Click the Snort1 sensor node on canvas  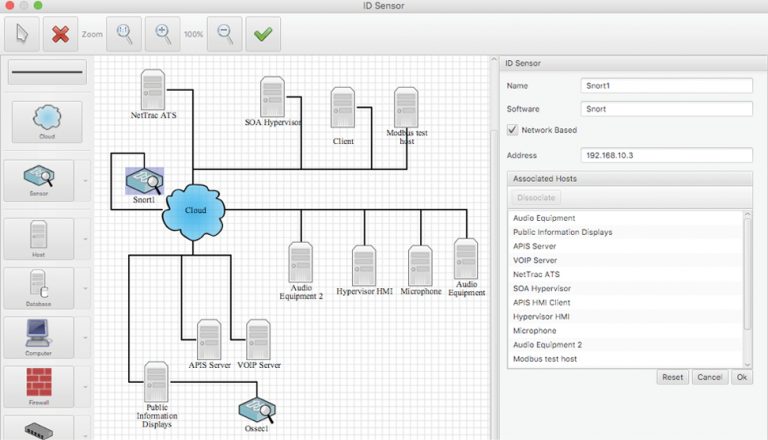pyautogui.click(x=144, y=181)
